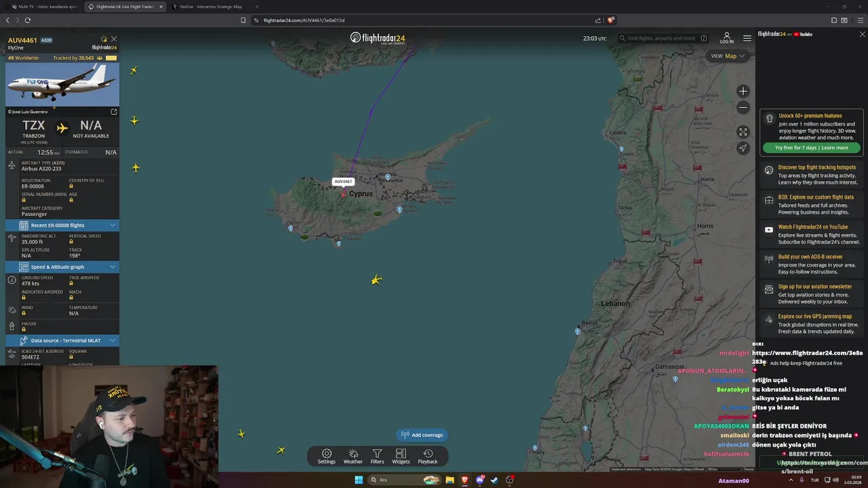Open Build your own ADS-B receiver link
This screenshot has width=868, height=488.
click(x=810, y=257)
